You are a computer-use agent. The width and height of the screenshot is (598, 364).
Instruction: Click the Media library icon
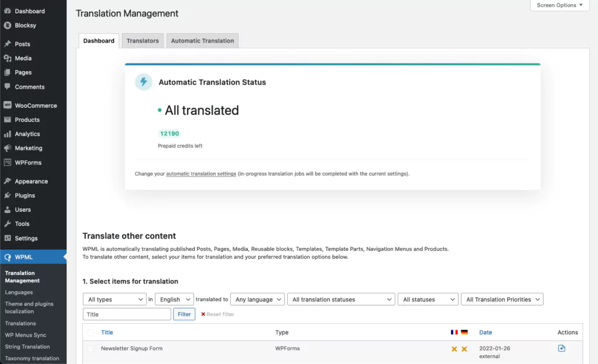pos(7,58)
